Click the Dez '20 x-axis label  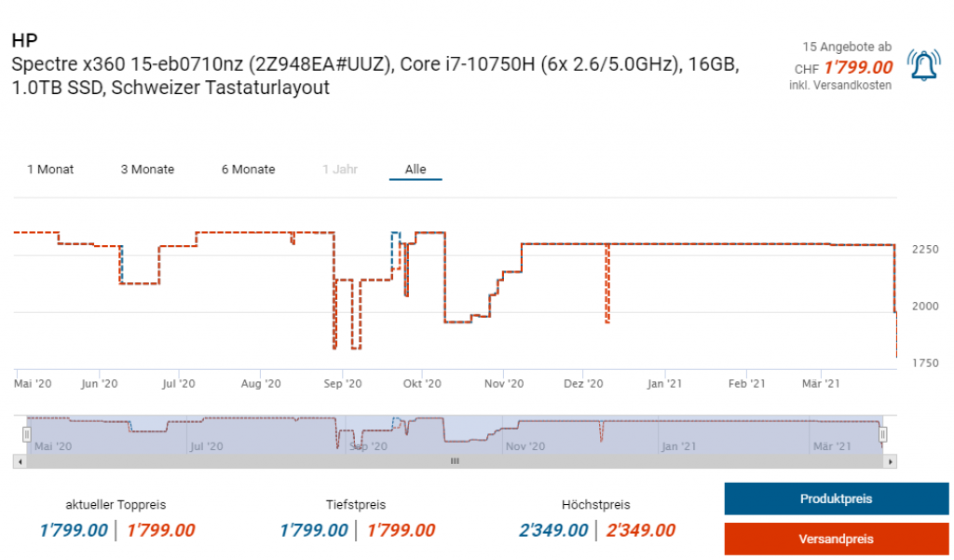click(583, 384)
